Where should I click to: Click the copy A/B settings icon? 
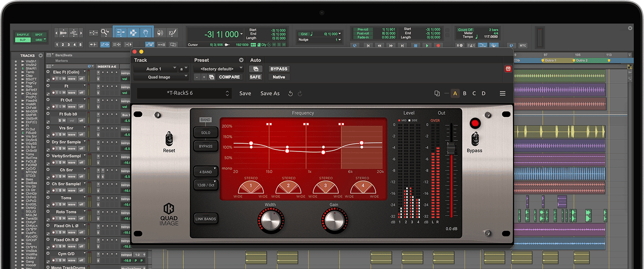click(x=437, y=94)
